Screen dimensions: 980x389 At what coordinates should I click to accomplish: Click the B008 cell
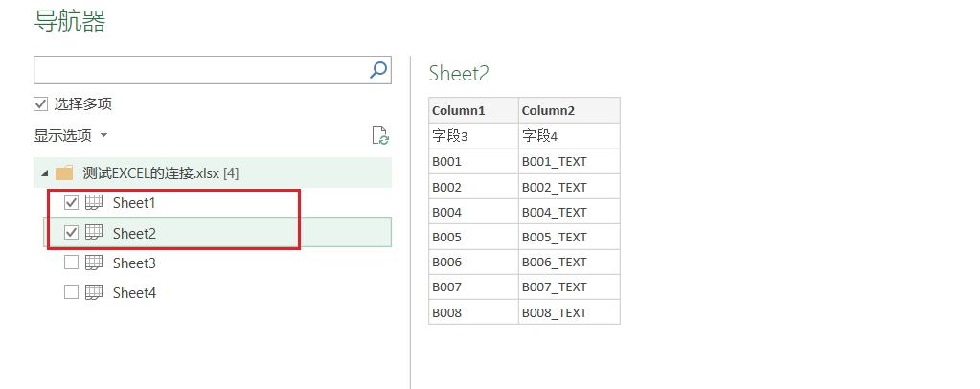tap(474, 312)
